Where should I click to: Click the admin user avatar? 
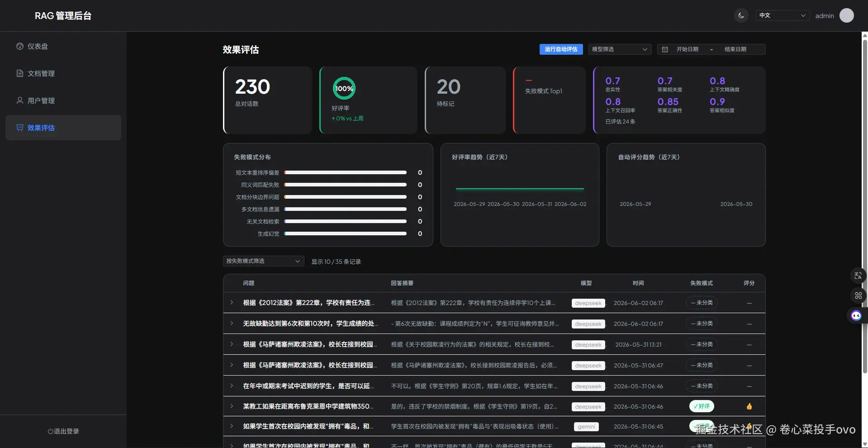[x=846, y=15]
